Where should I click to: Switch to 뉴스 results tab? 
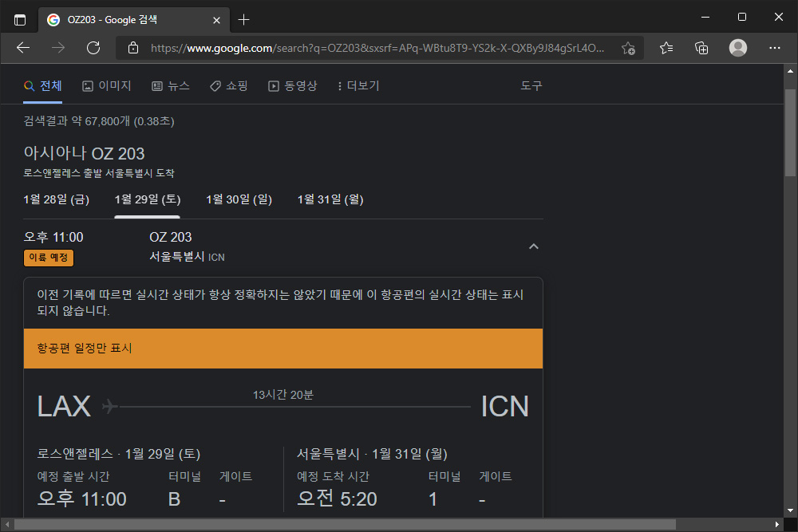(171, 86)
